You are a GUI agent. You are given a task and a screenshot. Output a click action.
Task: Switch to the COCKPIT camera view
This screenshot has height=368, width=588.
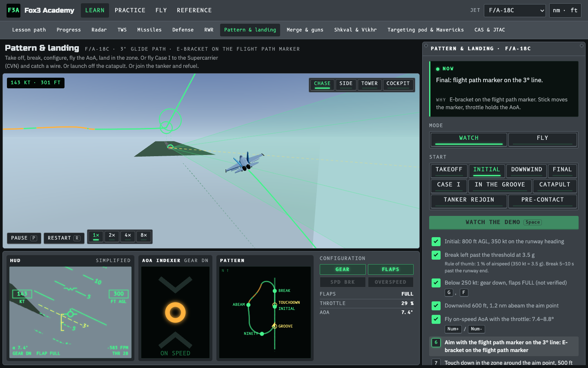[x=398, y=84]
